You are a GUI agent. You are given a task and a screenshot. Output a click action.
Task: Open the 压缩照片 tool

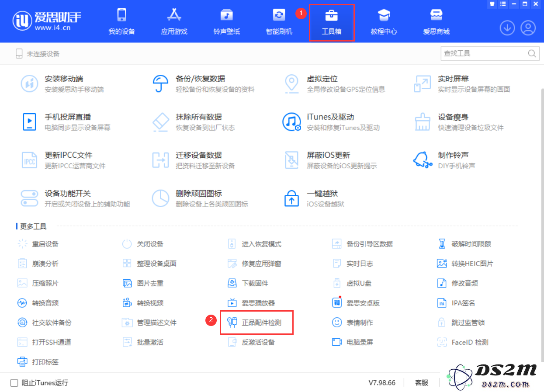click(38, 283)
